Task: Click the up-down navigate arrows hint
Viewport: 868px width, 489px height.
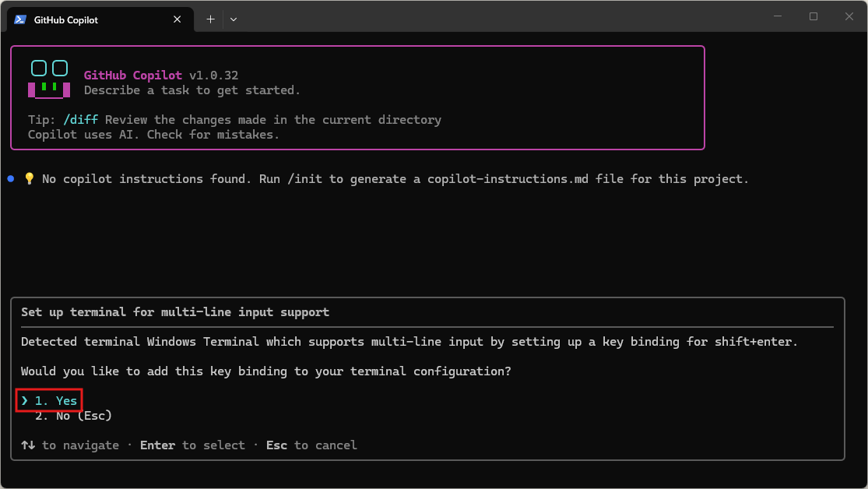Action: click(28, 445)
